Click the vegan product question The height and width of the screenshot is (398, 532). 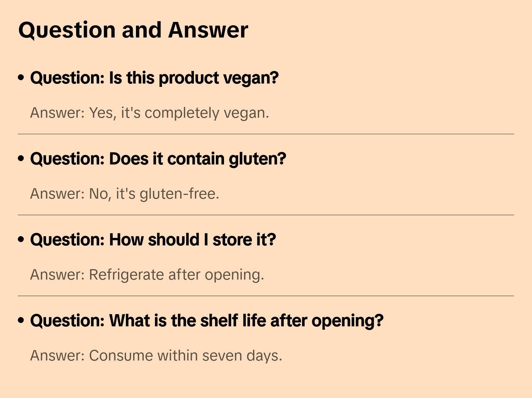click(x=154, y=78)
